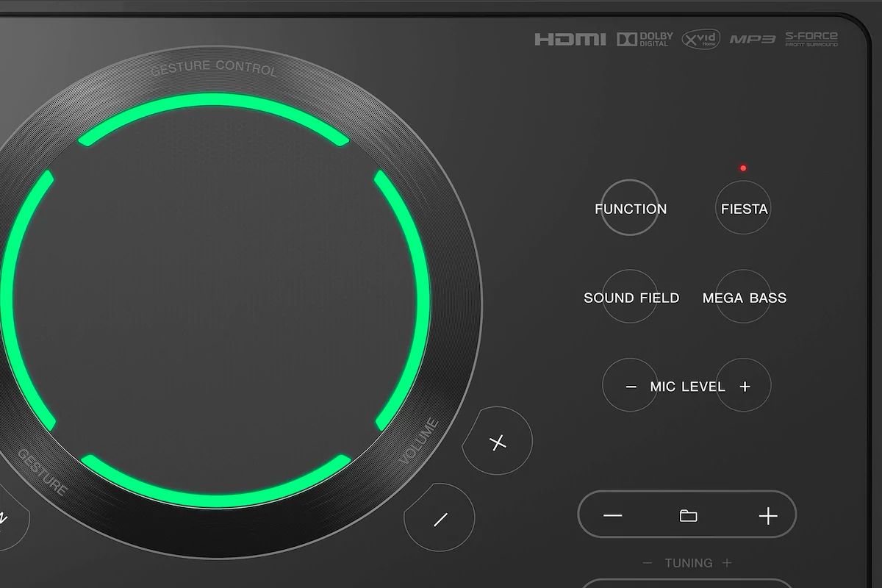
Task: Tap the HDMI logo
Action: 570,39
